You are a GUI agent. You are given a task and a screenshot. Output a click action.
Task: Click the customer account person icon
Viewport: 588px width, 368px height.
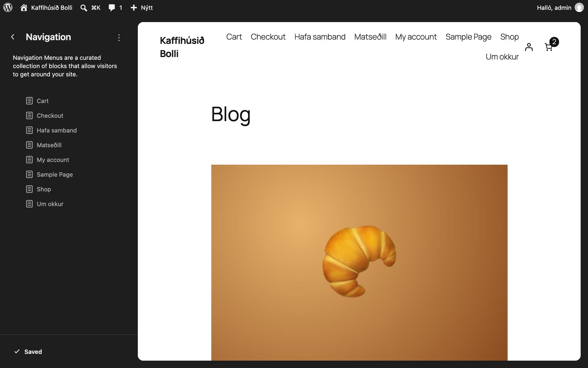click(529, 47)
